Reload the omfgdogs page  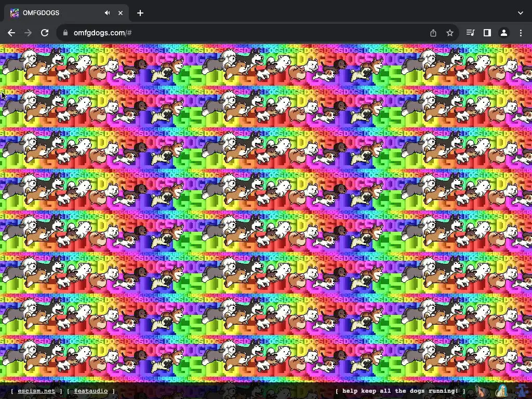45,33
